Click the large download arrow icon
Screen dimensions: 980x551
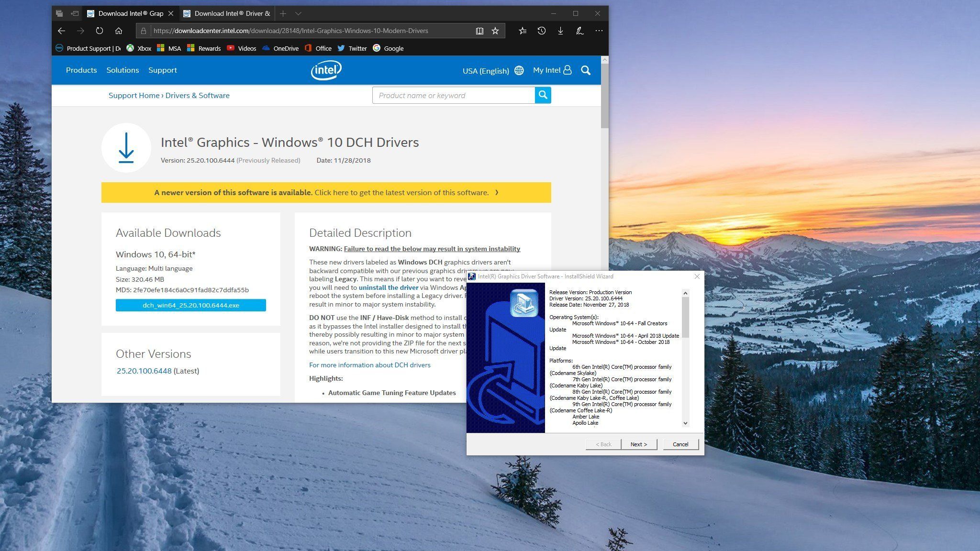pos(126,148)
